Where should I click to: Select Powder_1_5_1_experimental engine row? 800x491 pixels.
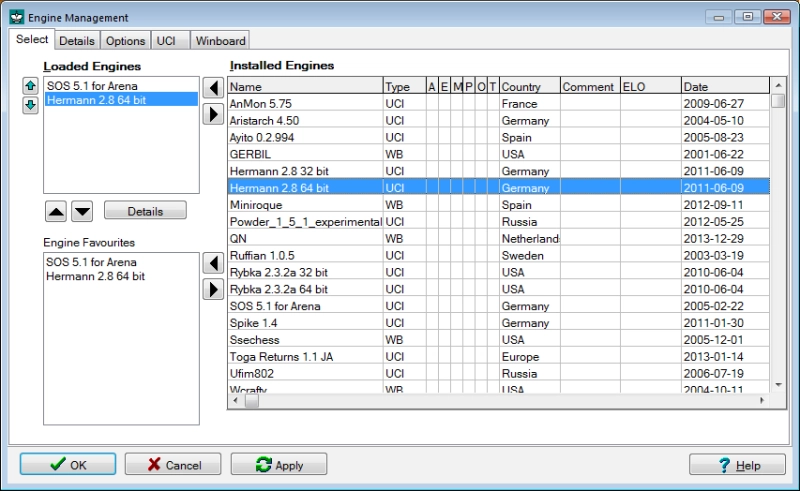click(x=498, y=222)
